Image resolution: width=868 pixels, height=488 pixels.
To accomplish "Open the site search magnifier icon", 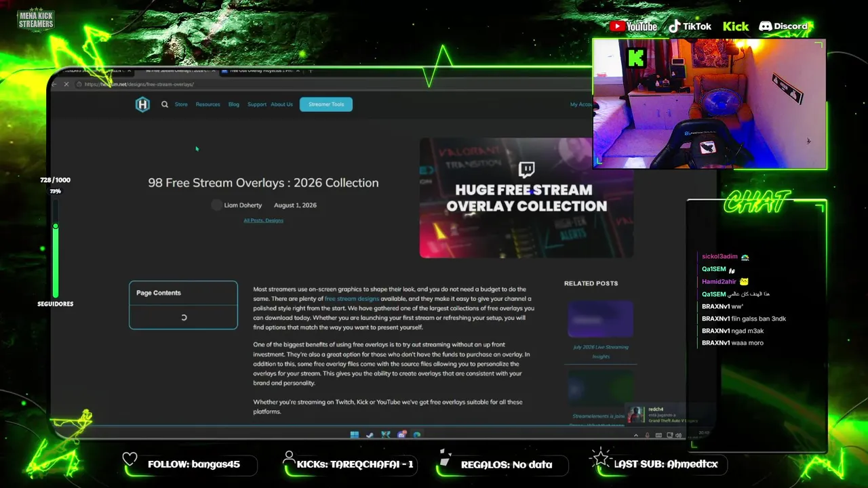I will tap(164, 104).
